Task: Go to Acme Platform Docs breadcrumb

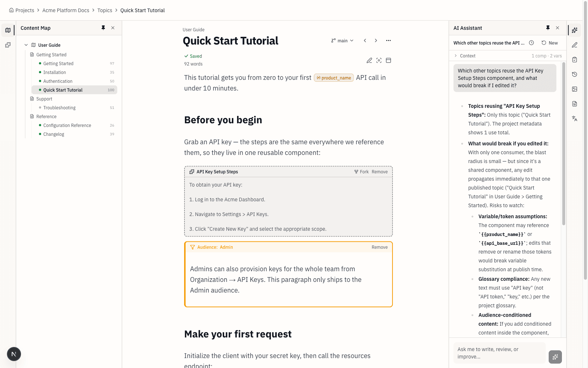Action: (66, 10)
